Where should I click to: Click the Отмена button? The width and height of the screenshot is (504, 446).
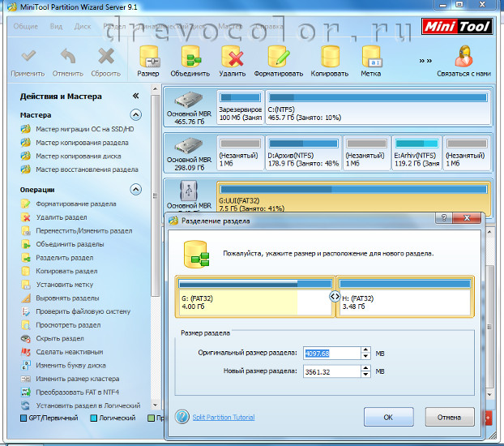450,417
